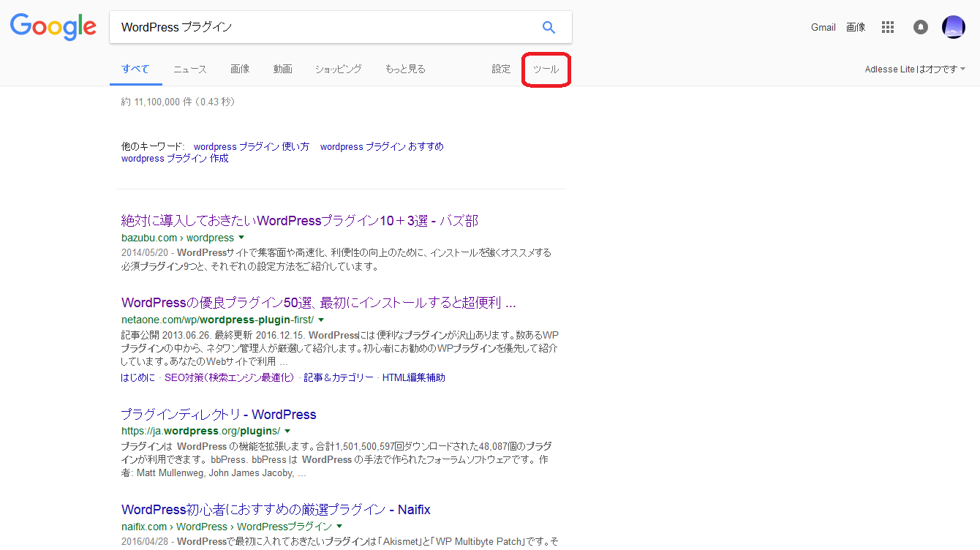Open result WordPressの優良プラグイン50選
This screenshot has width=980, height=550.
click(319, 303)
